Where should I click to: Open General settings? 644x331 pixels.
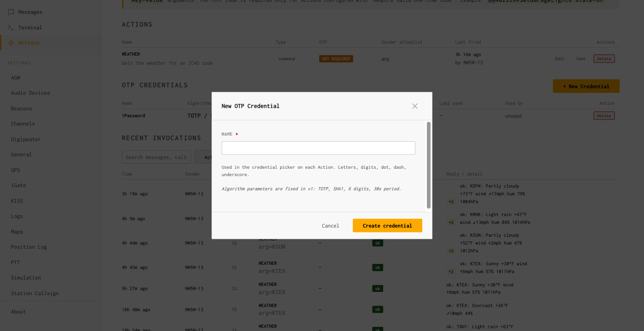[21, 154]
